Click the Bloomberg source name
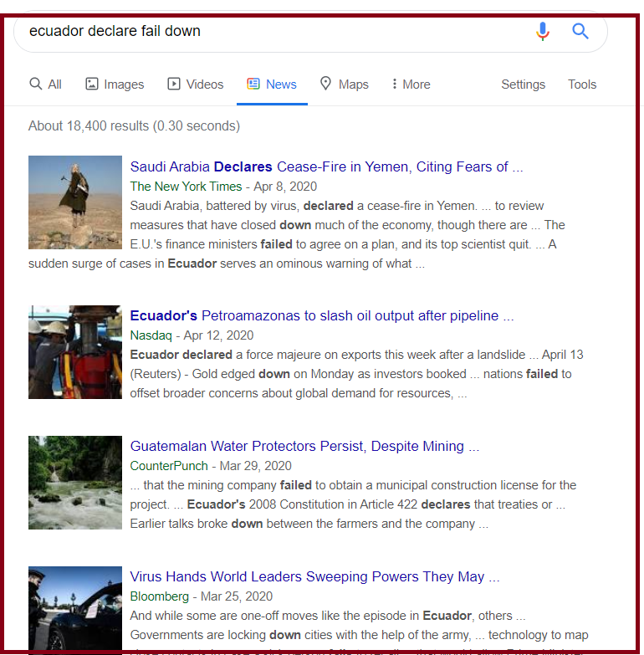Viewport: 644px width, 655px height. [159, 596]
